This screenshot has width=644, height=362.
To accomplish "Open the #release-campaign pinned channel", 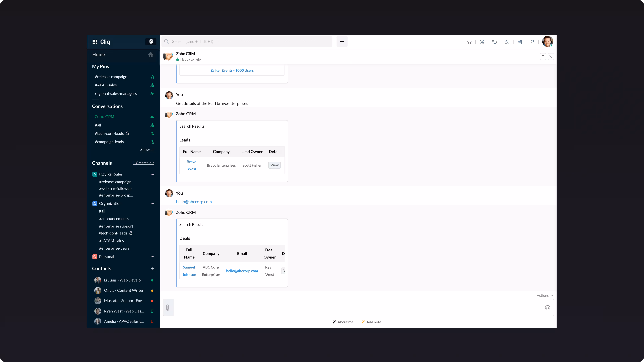I will (x=111, y=77).
